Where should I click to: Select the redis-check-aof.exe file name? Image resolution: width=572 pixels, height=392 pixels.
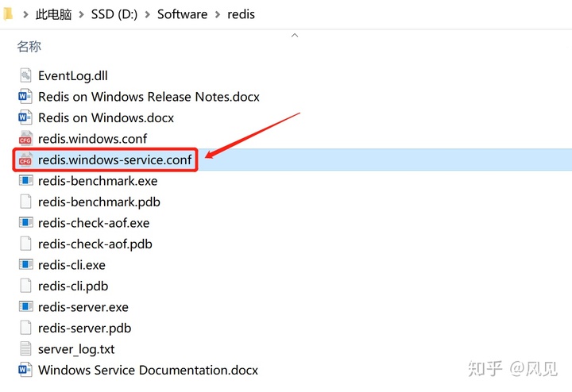(94, 223)
